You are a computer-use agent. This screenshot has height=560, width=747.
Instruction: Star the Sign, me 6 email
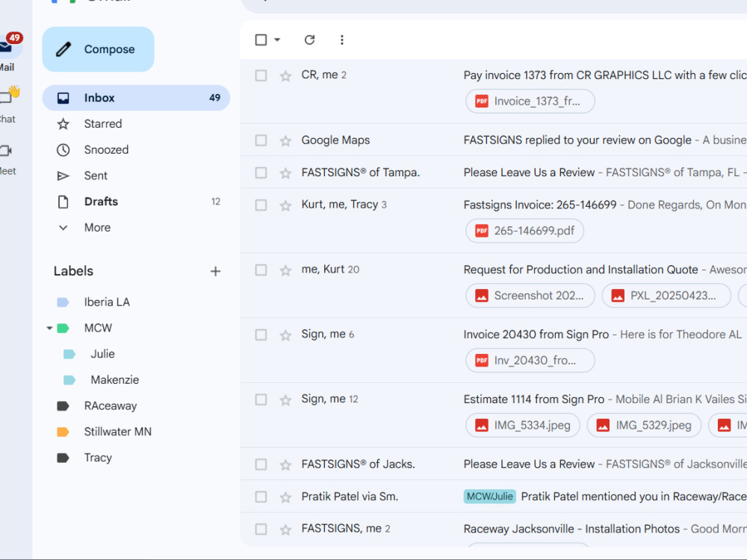pos(285,335)
